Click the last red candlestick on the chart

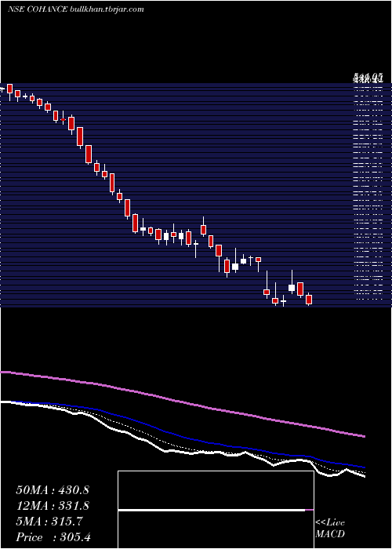point(309,300)
